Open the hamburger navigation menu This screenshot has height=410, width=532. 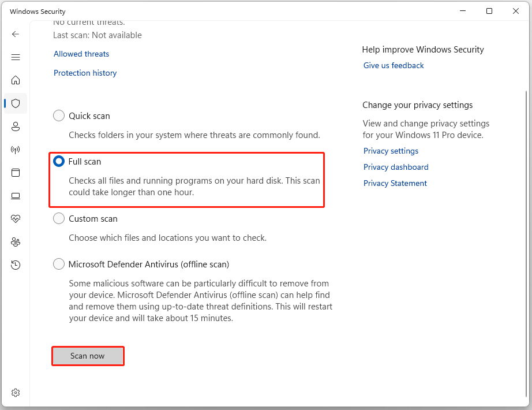15,57
